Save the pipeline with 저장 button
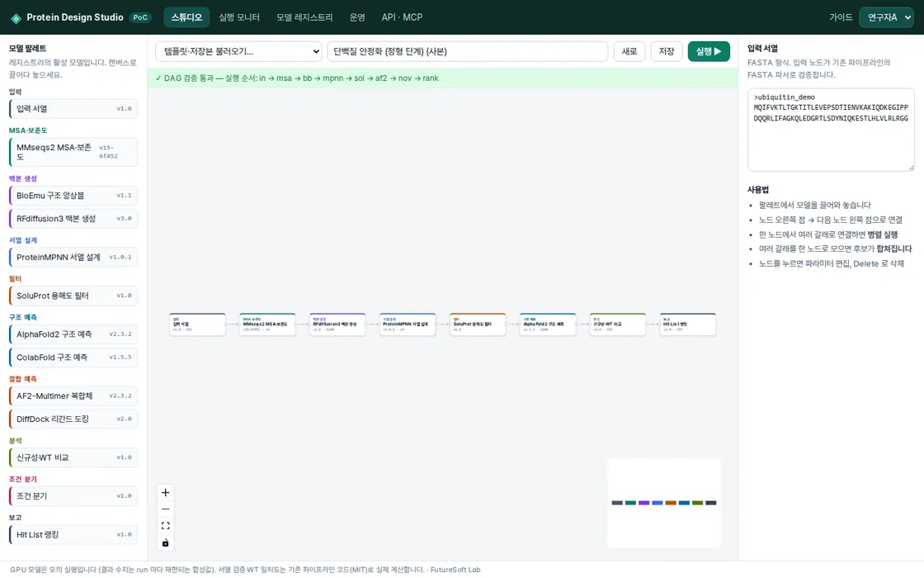 (667, 51)
